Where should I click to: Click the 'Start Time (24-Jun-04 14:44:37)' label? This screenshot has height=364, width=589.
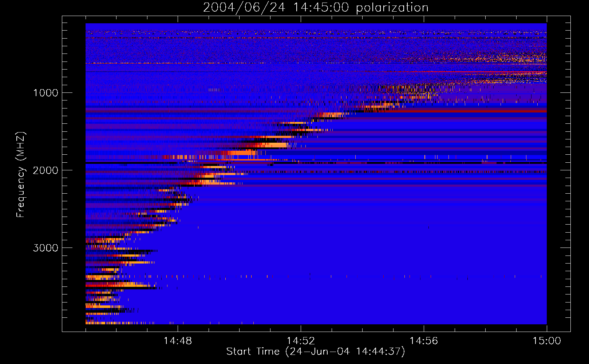pyautogui.click(x=316, y=352)
